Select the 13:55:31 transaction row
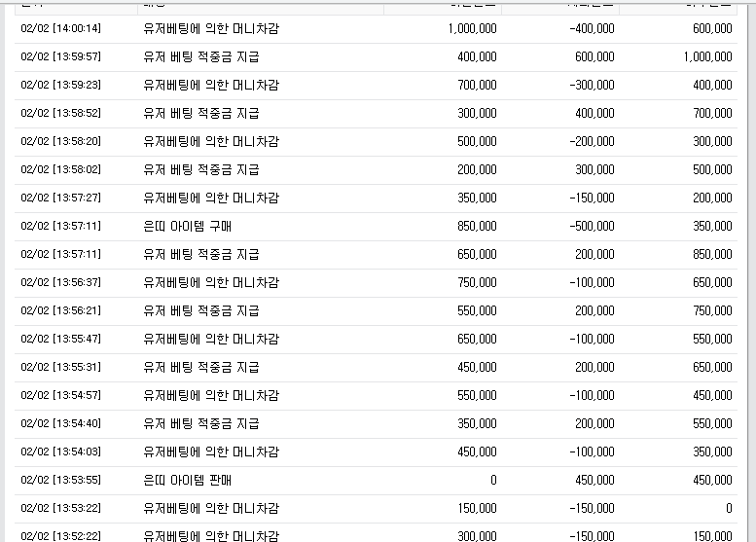This screenshot has width=756, height=542. click(x=376, y=368)
